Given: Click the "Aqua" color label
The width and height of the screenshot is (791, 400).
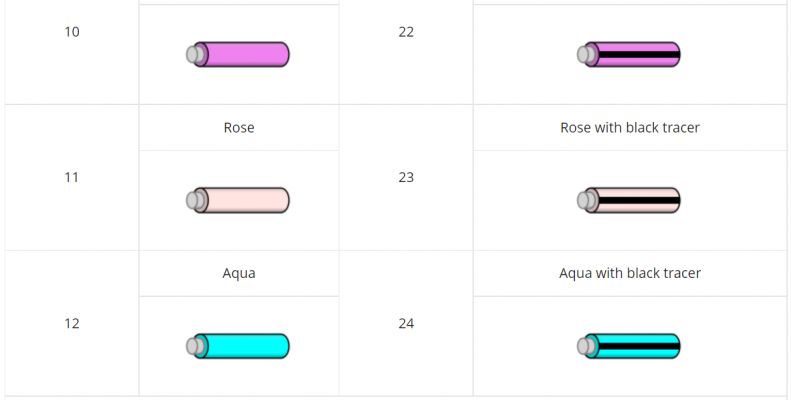Looking at the screenshot, I should (239, 273).
